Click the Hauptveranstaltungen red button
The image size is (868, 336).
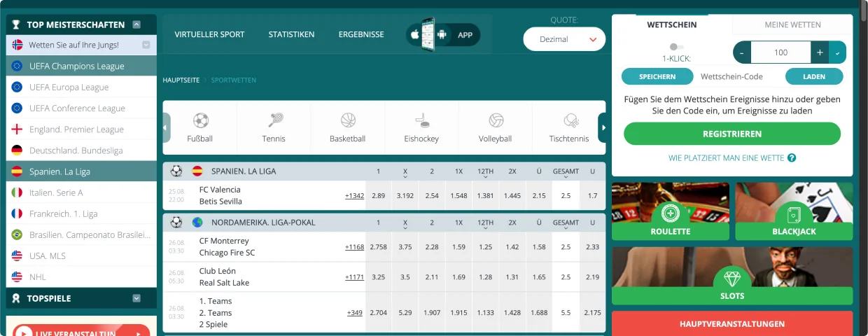click(x=732, y=324)
